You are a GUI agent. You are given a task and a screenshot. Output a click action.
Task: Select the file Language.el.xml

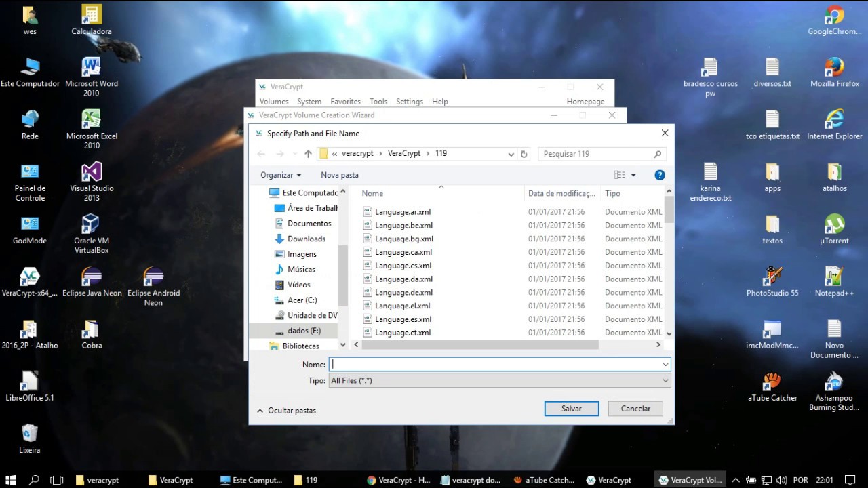click(x=403, y=306)
